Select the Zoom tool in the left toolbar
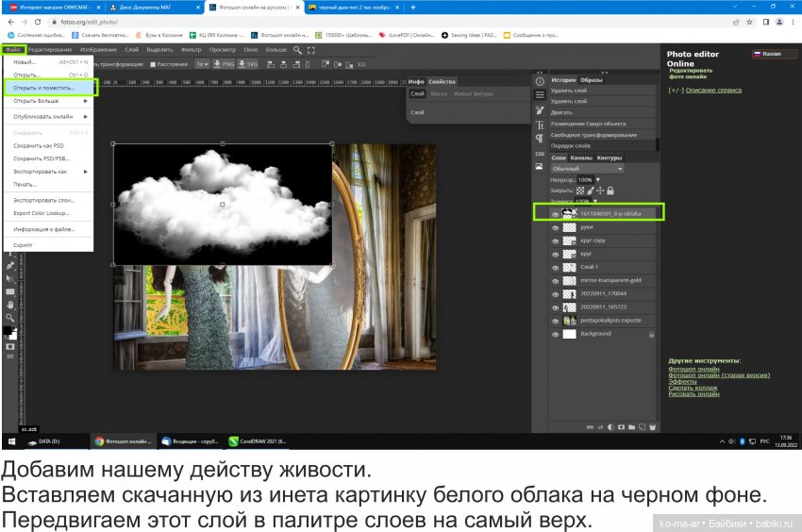 [10, 318]
